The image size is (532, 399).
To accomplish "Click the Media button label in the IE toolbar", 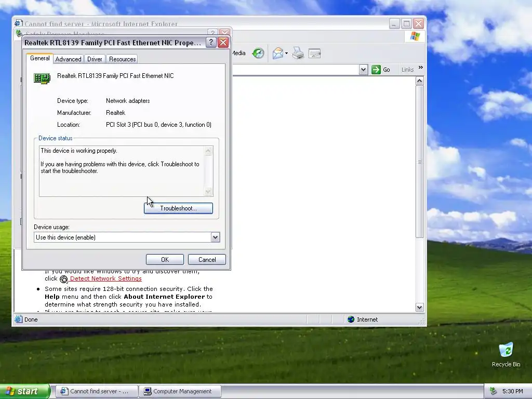I will coord(239,53).
